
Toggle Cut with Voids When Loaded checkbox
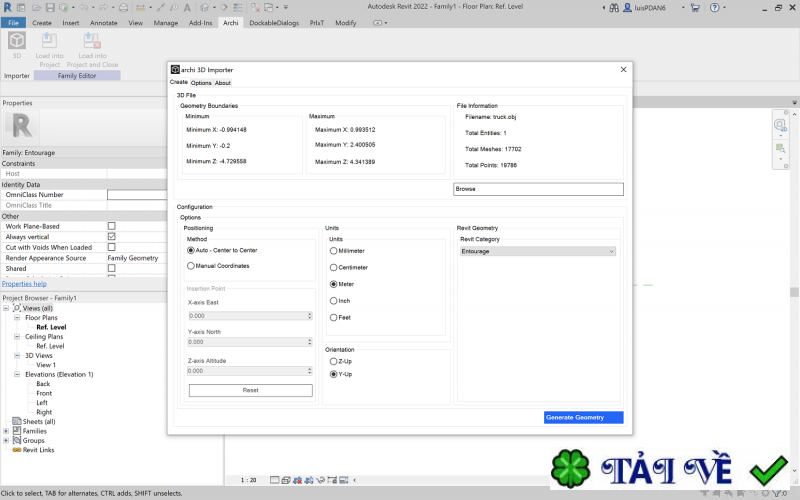pyautogui.click(x=112, y=247)
